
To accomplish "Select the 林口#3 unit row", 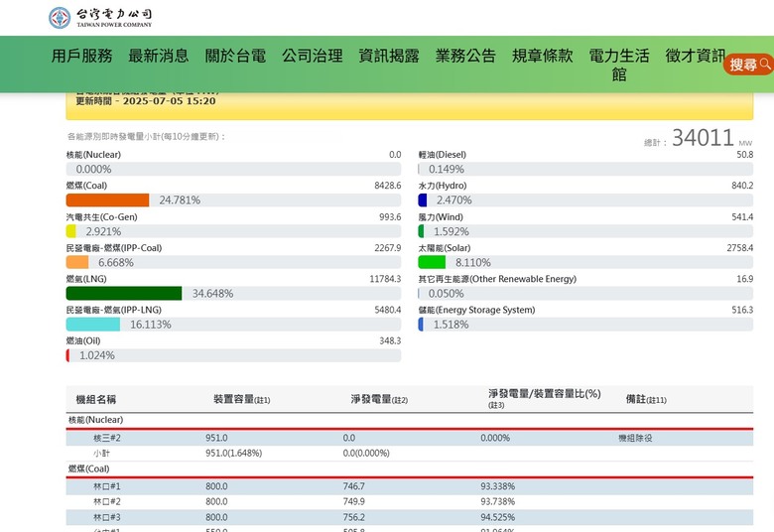I will [x=410, y=517].
